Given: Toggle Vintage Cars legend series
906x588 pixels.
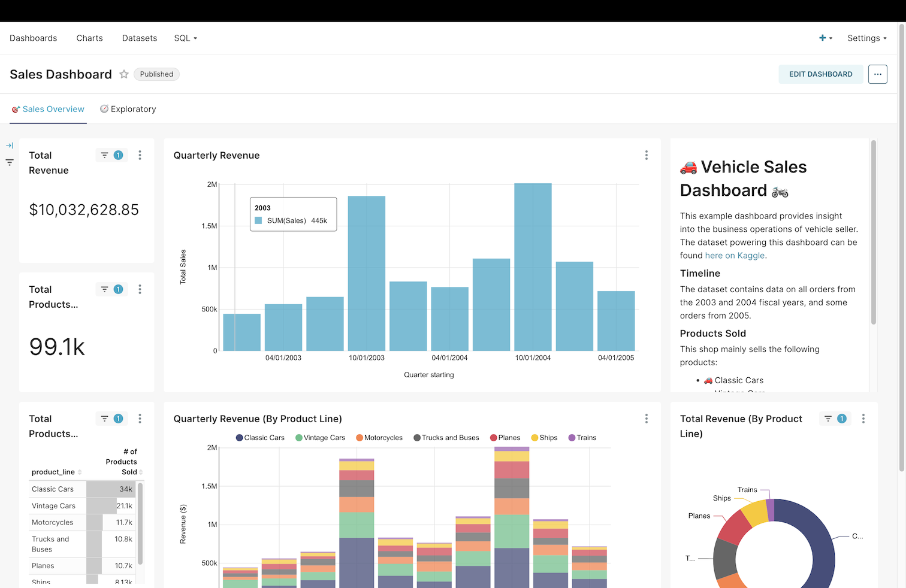Looking at the screenshot, I should (x=320, y=438).
